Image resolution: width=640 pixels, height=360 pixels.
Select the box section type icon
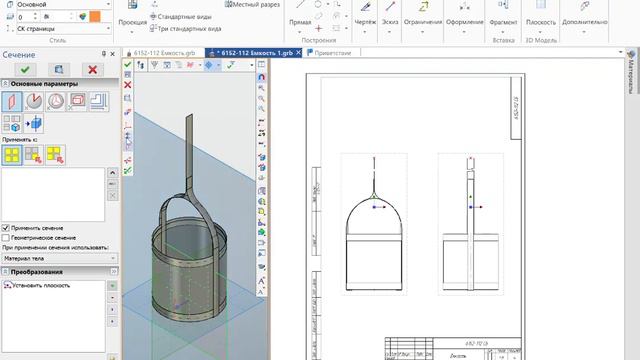(x=78, y=101)
